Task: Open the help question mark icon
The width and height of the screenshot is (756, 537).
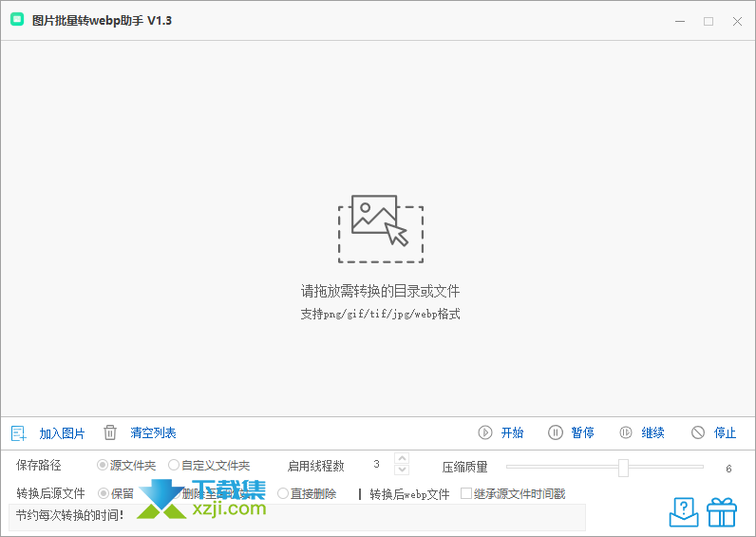Action: (684, 512)
